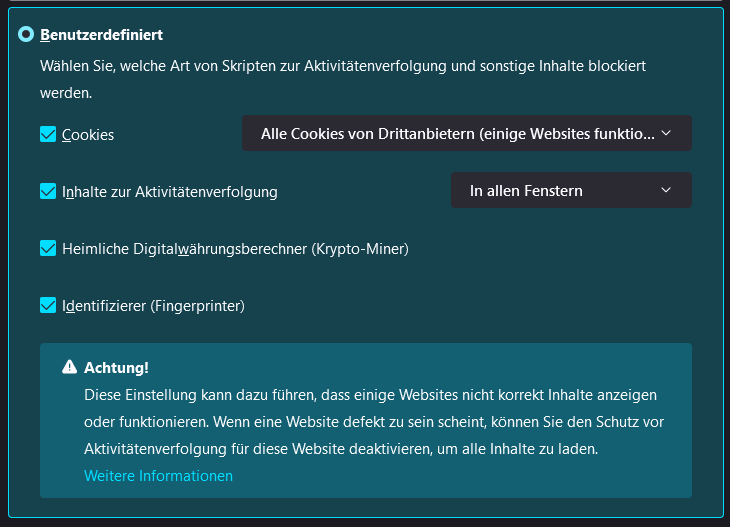
Task: Click the warning message paragraph text
Action: [x=370, y=422]
